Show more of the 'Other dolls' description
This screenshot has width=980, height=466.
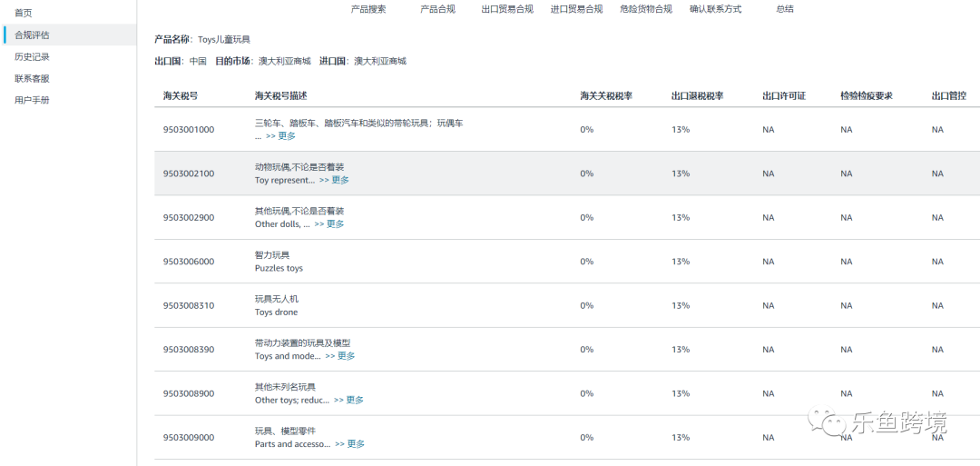pyautogui.click(x=329, y=224)
